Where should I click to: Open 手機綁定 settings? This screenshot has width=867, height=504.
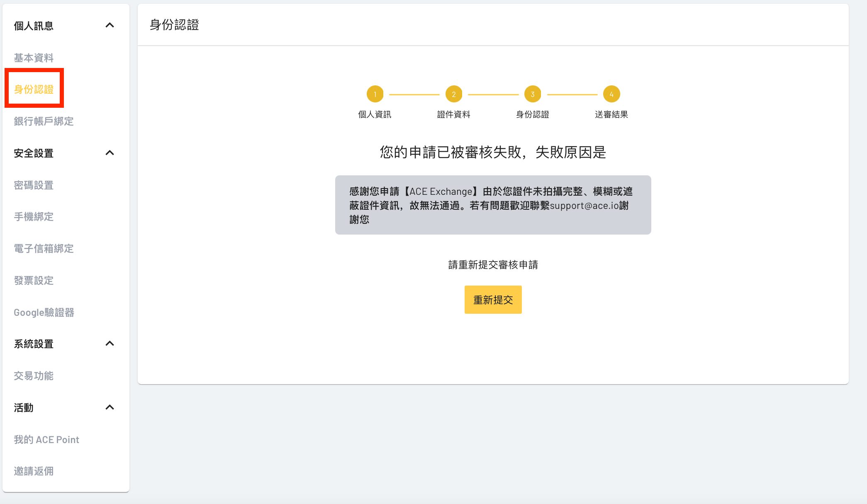tap(34, 216)
